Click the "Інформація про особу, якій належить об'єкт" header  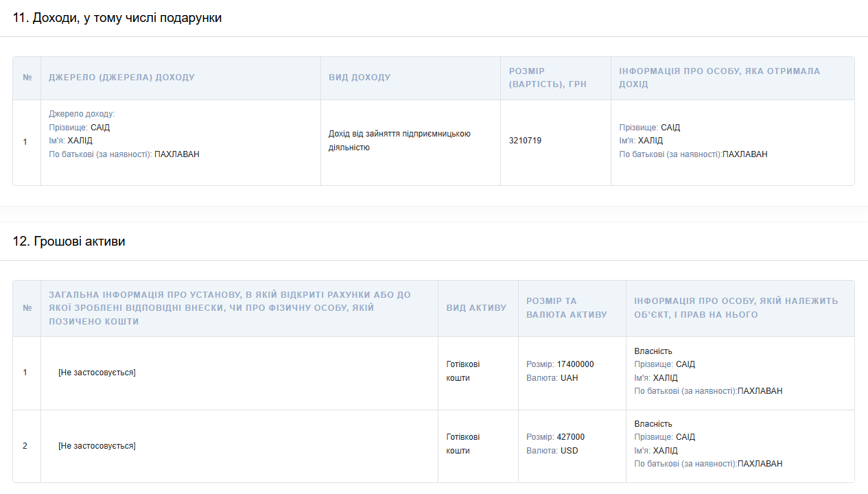[x=736, y=308]
